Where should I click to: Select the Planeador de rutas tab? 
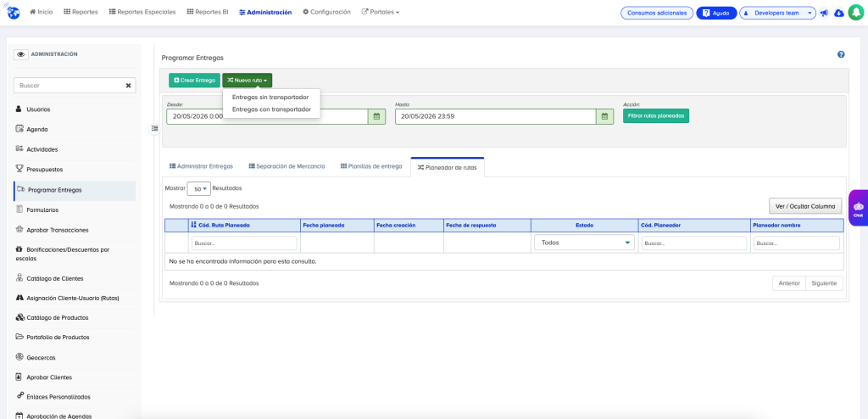pyautogui.click(x=448, y=167)
